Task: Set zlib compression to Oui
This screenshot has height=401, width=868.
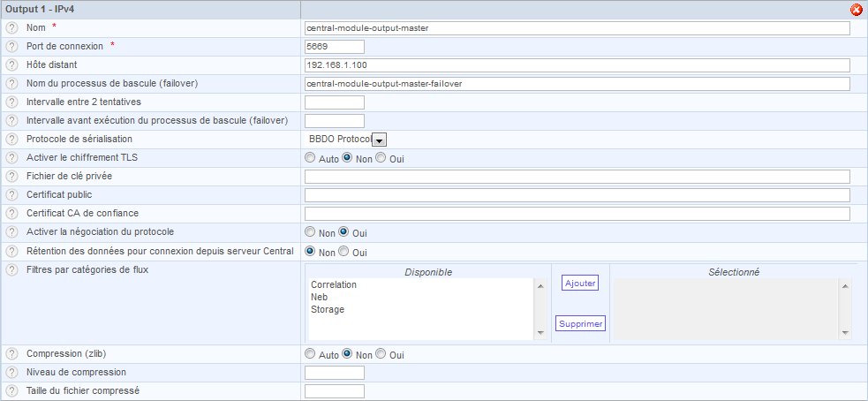Action: (x=381, y=354)
